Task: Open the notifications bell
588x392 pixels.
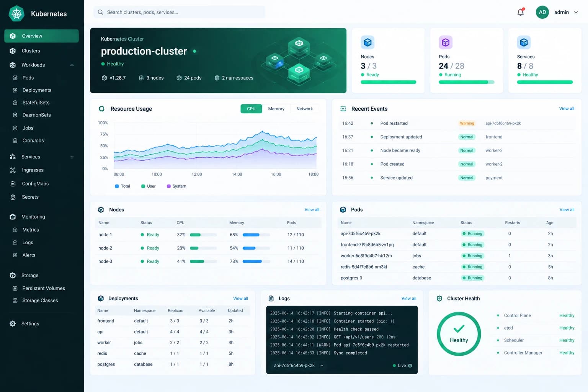Action: 520,12
